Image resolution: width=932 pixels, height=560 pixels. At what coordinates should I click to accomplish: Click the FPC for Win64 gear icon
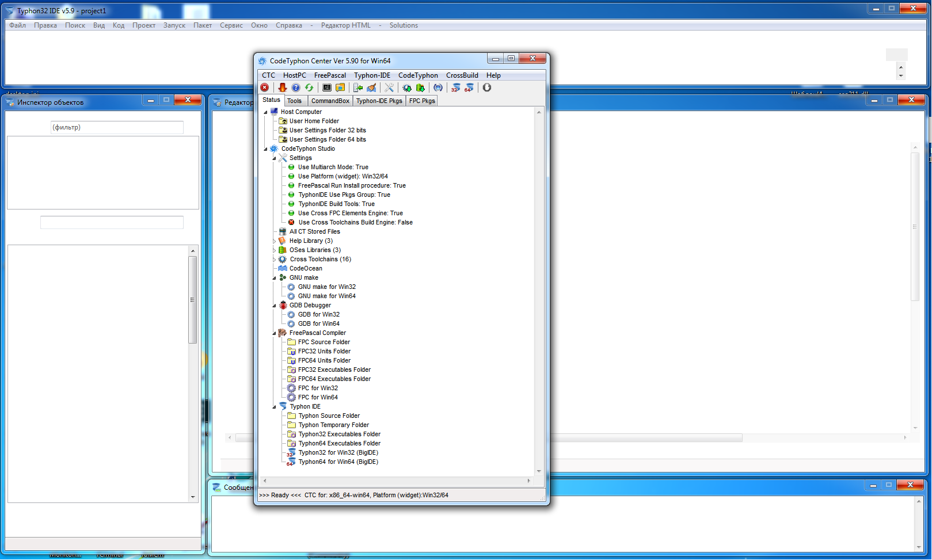point(291,397)
